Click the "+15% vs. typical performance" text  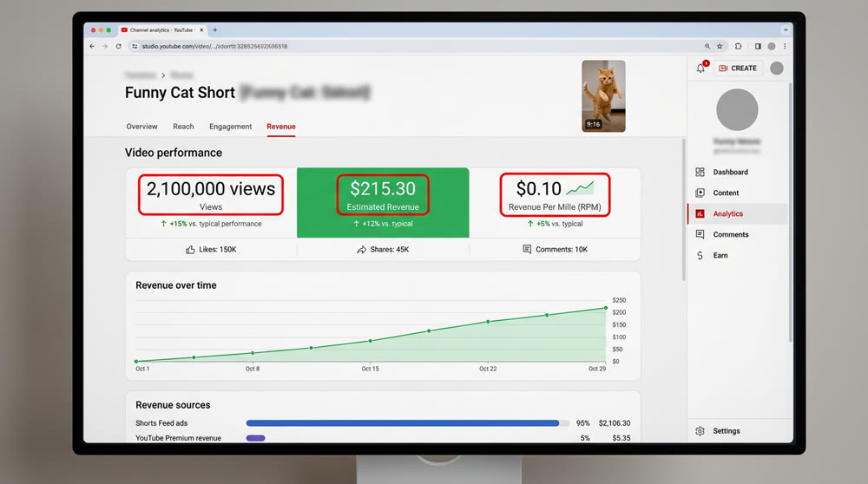[216, 224]
